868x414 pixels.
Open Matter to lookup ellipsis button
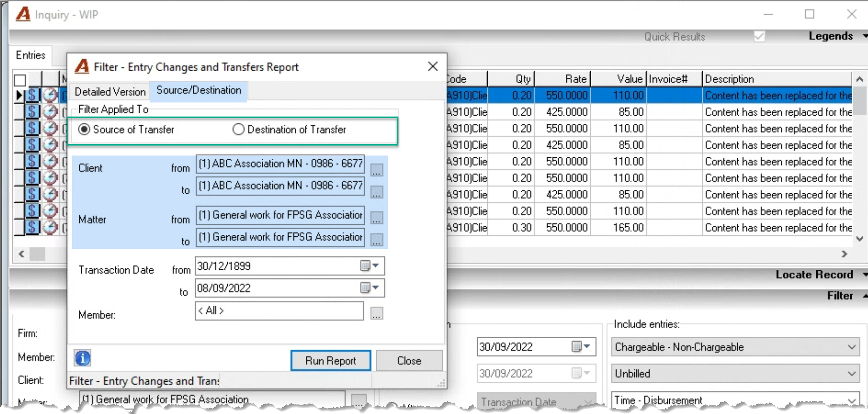tap(377, 239)
